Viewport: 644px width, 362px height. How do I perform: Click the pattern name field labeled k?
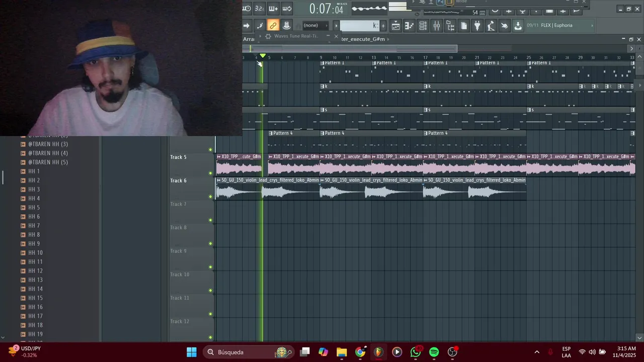(x=359, y=26)
